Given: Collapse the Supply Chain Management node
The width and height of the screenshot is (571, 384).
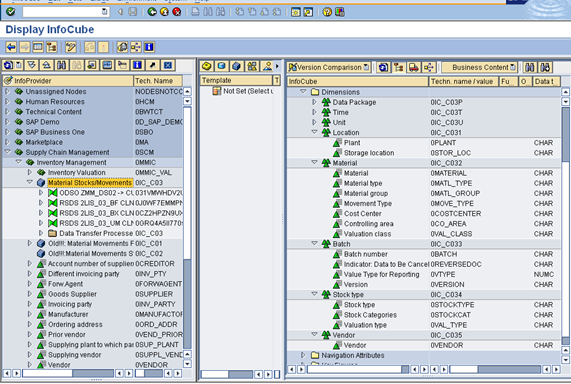Looking at the screenshot, I should pos(7,152).
